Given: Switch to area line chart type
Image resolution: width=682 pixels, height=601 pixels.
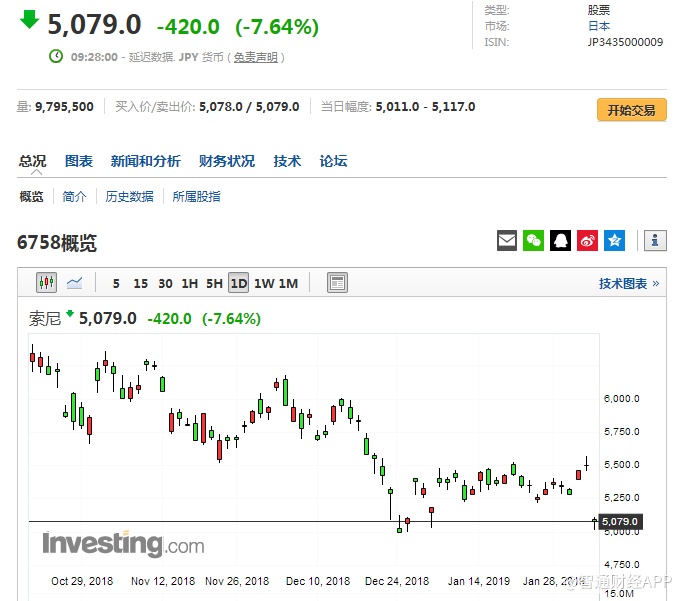Looking at the screenshot, I should coord(75,283).
